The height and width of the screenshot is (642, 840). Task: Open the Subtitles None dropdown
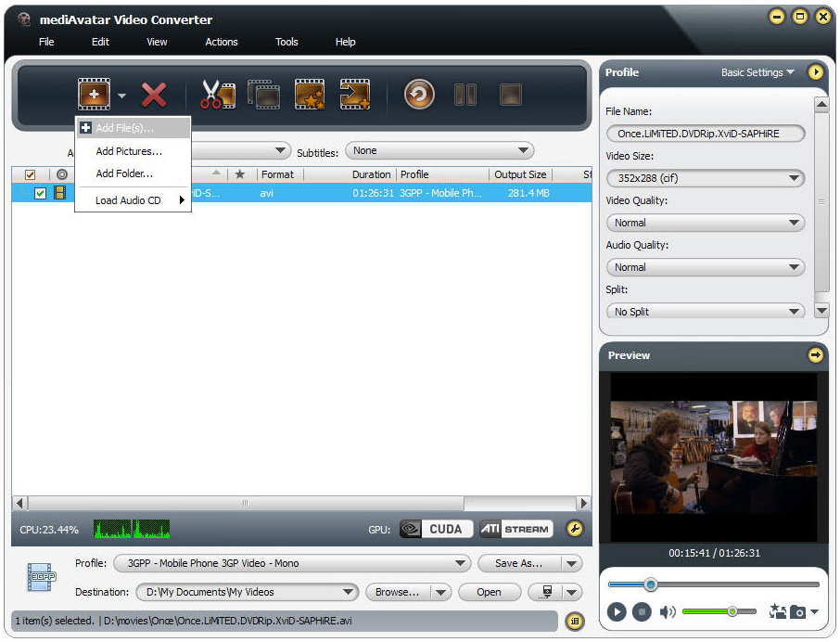(x=439, y=150)
